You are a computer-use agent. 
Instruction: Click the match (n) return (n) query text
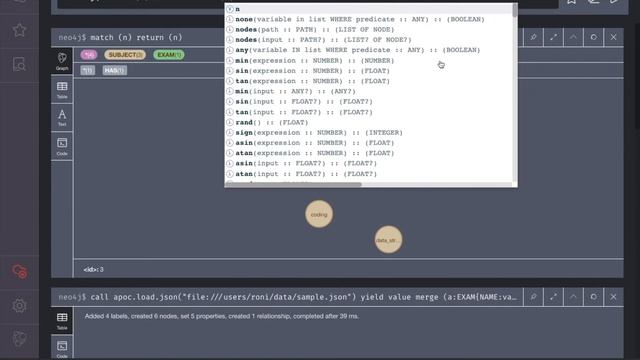coord(136,38)
